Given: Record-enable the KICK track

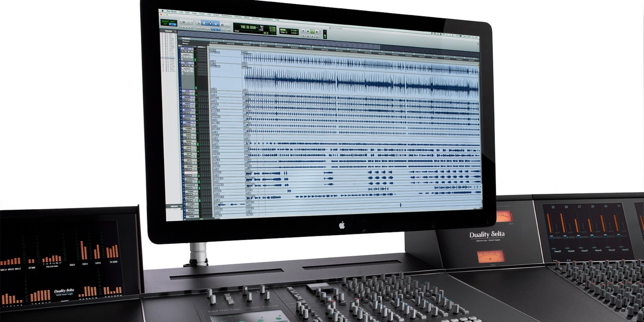Looking at the screenshot, I should (x=182, y=51).
